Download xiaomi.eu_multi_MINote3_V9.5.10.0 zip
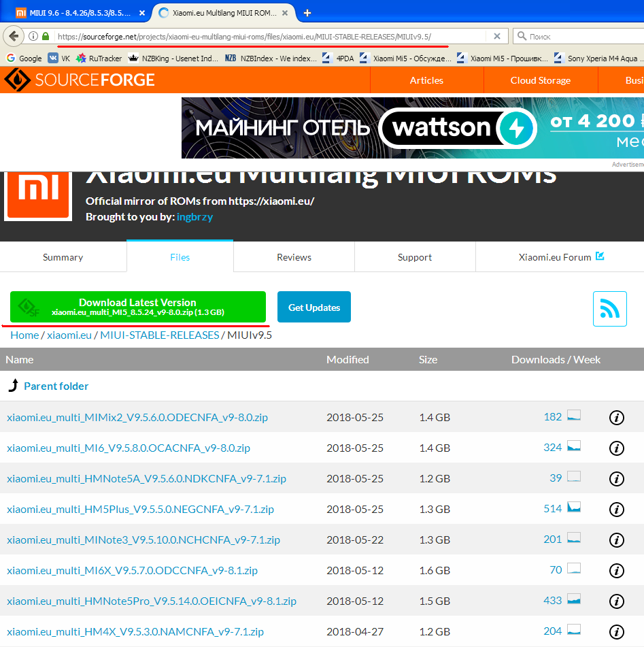 click(143, 540)
